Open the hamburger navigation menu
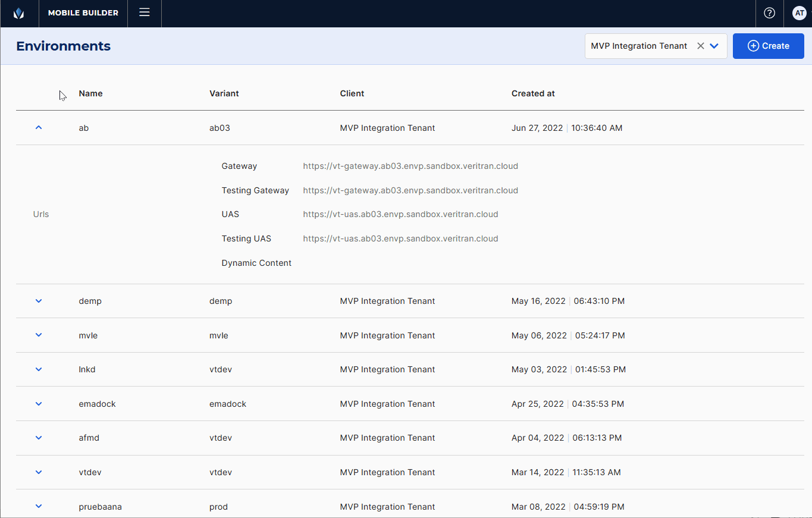Image resolution: width=812 pixels, height=518 pixels. (144, 12)
